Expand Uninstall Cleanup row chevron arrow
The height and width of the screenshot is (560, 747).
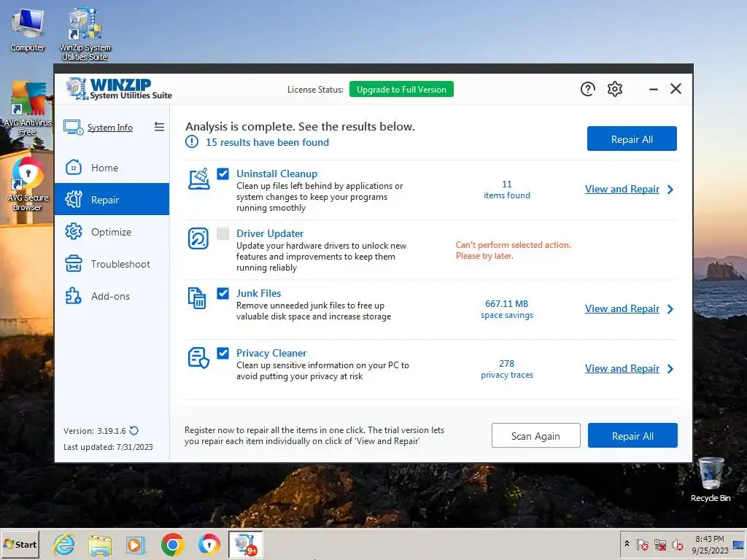[x=670, y=190]
